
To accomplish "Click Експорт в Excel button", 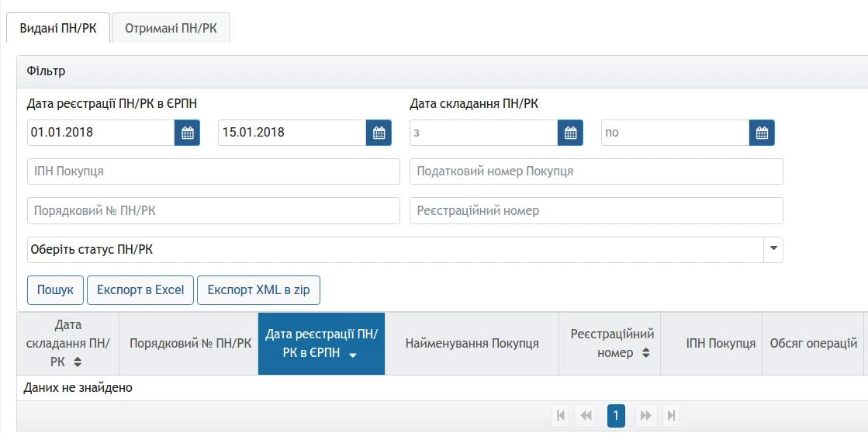I will coord(140,290).
